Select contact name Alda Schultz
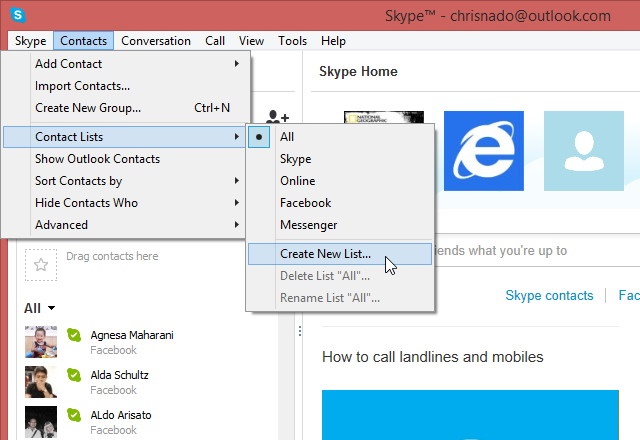The height and width of the screenshot is (440, 640). (120, 375)
